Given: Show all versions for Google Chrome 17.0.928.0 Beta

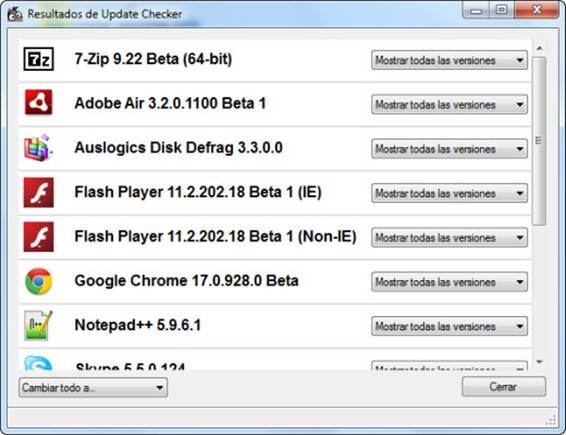Looking at the screenshot, I should point(449,282).
